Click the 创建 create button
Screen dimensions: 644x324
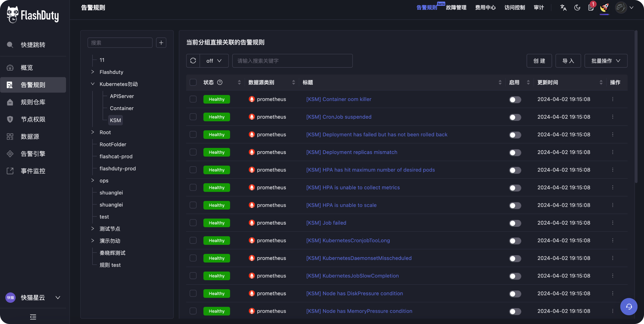tap(539, 61)
